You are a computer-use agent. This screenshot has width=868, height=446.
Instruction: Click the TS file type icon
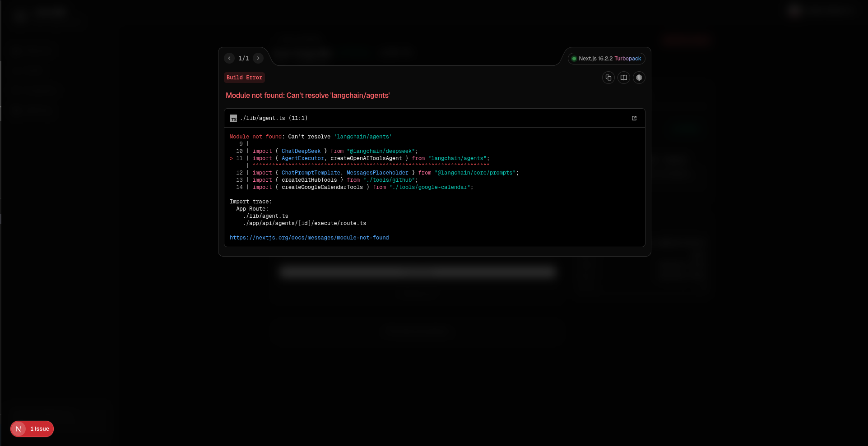coord(233,118)
